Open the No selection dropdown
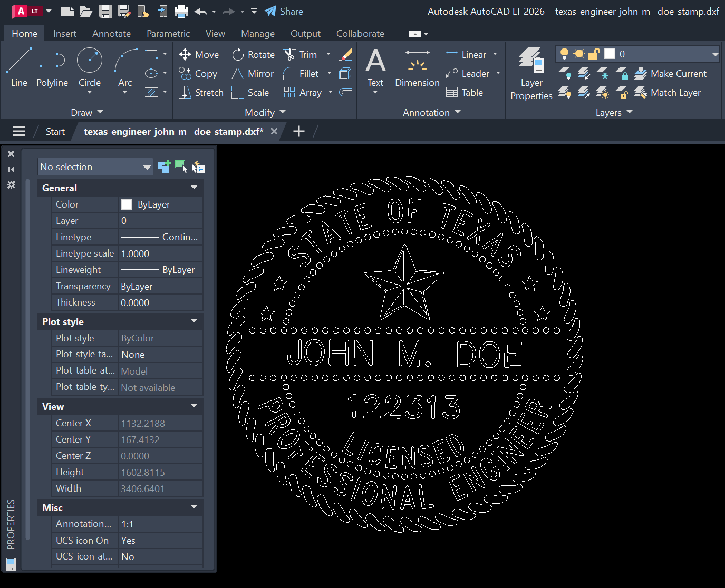 (95, 166)
